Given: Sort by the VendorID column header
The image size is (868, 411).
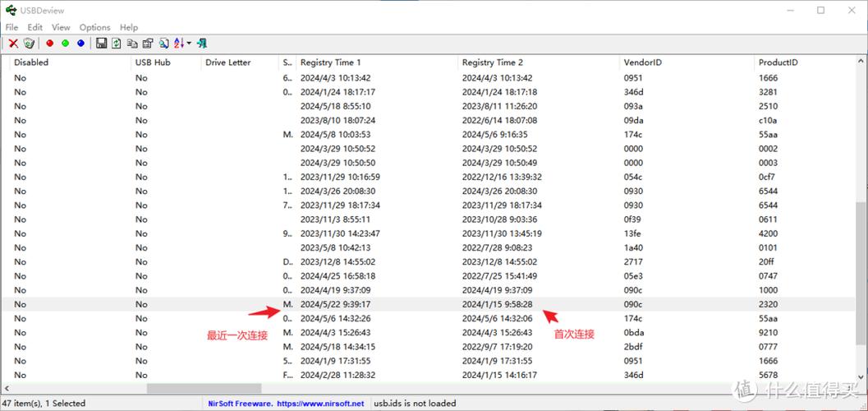Looking at the screenshot, I should [687, 62].
